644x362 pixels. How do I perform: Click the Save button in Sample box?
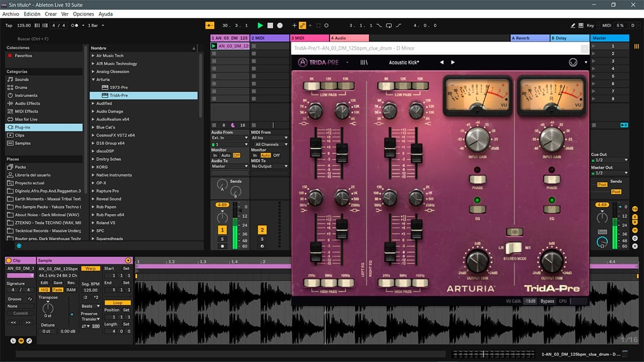coord(57,283)
